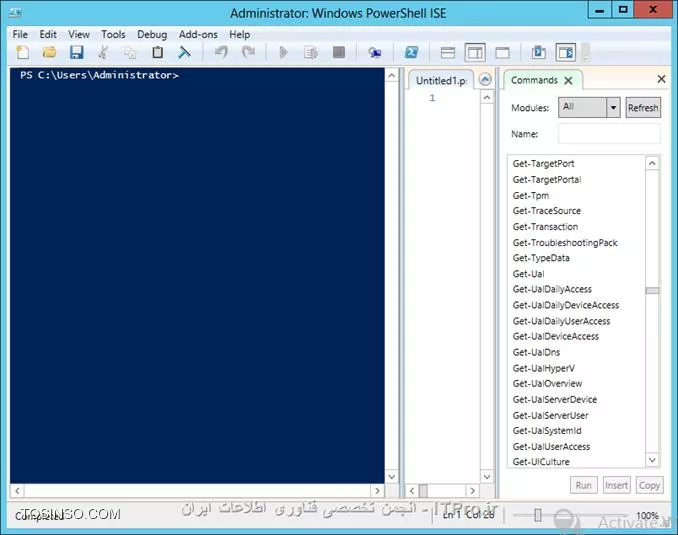Select Get-UalHyperV command
This screenshot has height=535, width=678.
(544, 368)
